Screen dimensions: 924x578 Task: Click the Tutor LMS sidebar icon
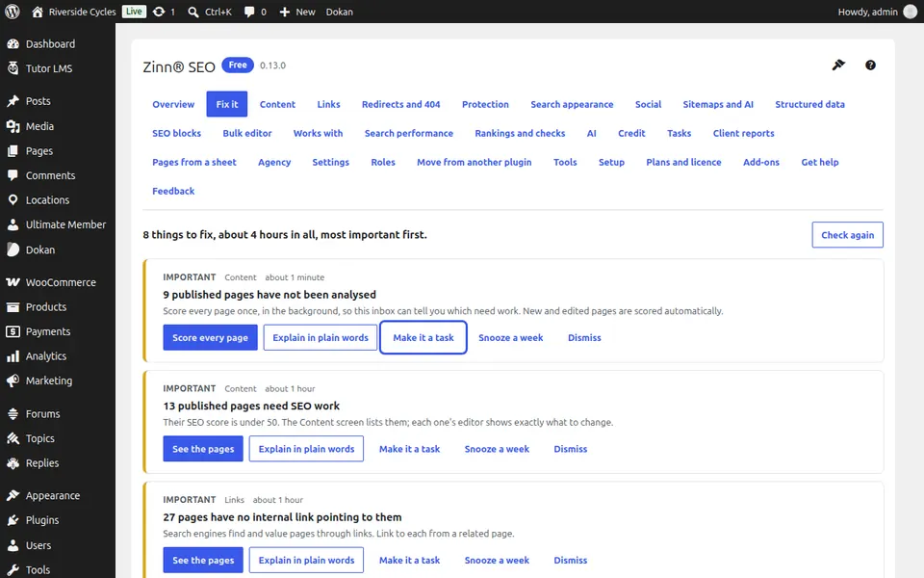13,68
